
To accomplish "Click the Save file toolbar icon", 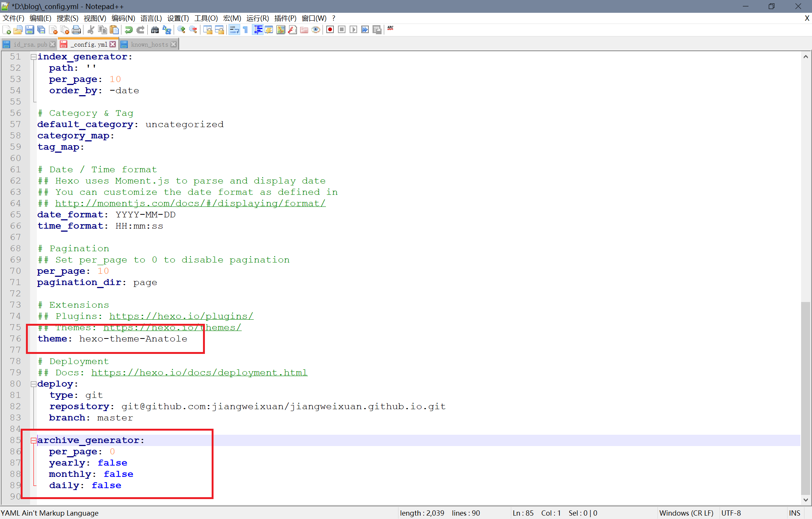I will [x=30, y=30].
